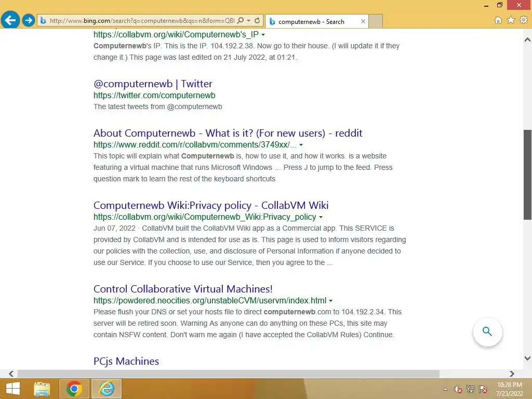This screenshot has width=532, height=399.
Task: Click the Bing favicon in the address bar
Action: (43, 21)
